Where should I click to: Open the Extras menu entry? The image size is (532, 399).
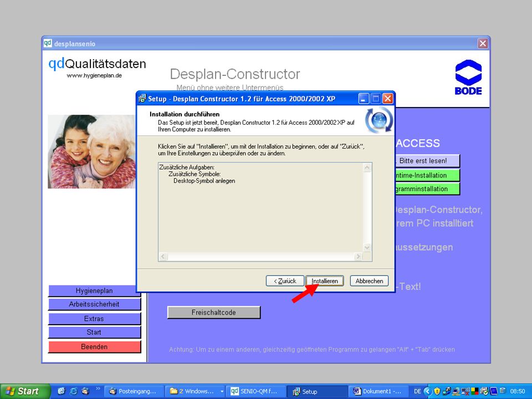(x=94, y=319)
